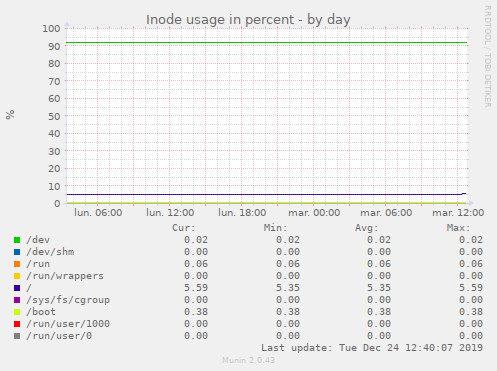Image resolution: width=497 pixels, height=371 pixels.
Task: Click the 'Avg:' column header
Action: point(367,228)
